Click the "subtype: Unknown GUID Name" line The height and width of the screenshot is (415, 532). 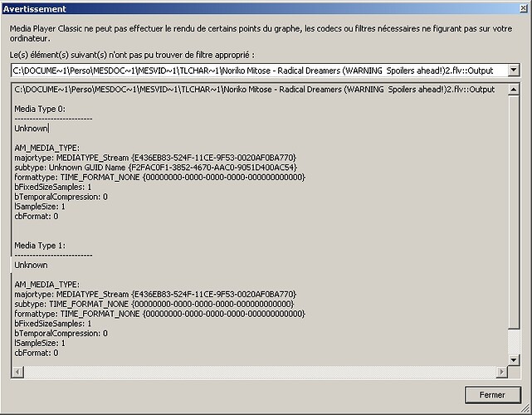pos(155,167)
